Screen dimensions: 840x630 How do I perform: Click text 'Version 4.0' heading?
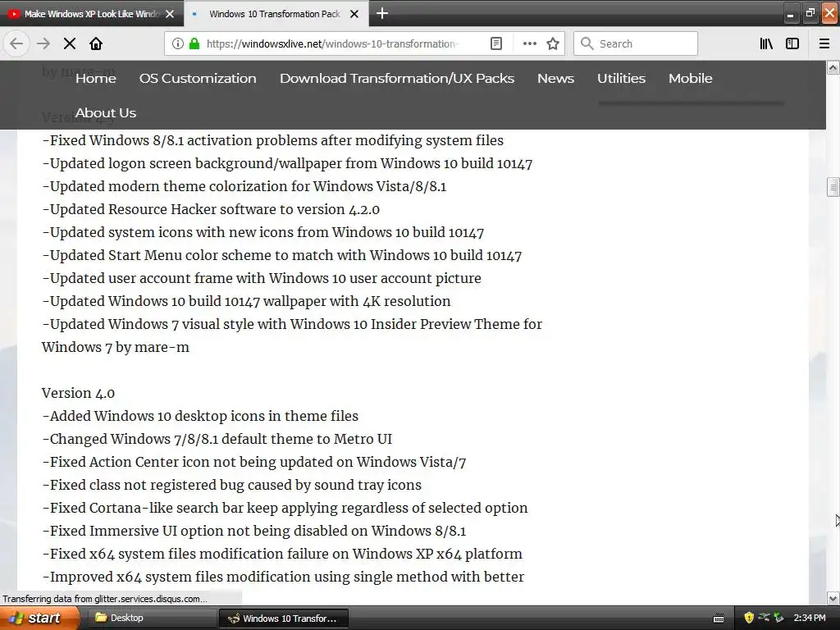(x=78, y=393)
